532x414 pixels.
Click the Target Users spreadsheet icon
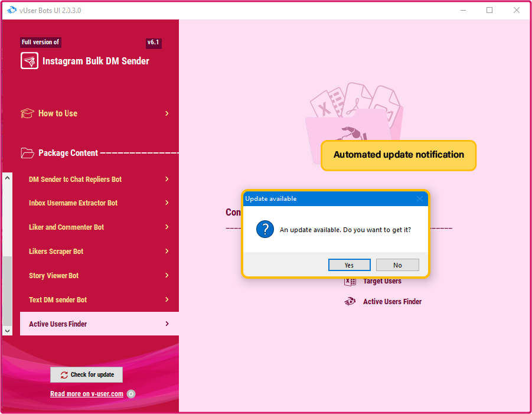[x=350, y=281]
